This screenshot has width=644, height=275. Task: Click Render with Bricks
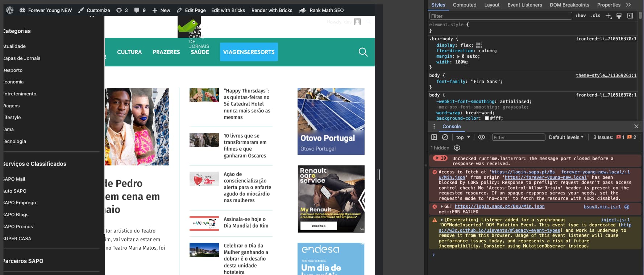(272, 10)
